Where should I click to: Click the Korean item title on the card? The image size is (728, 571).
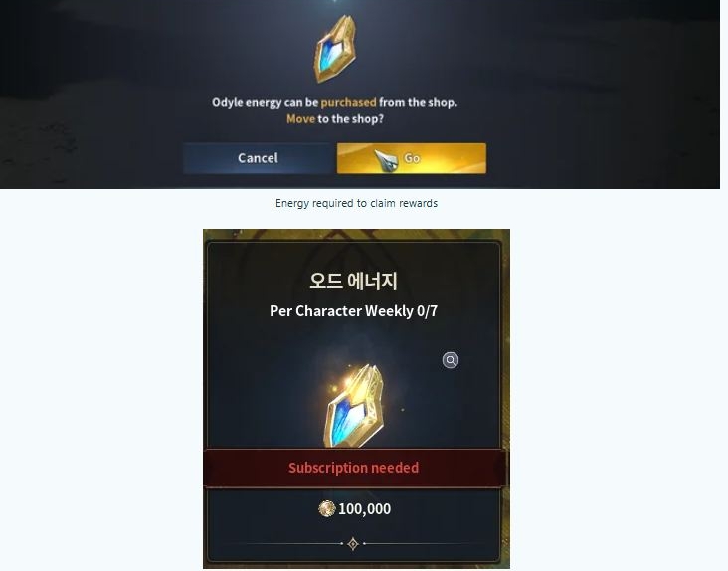(x=353, y=281)
